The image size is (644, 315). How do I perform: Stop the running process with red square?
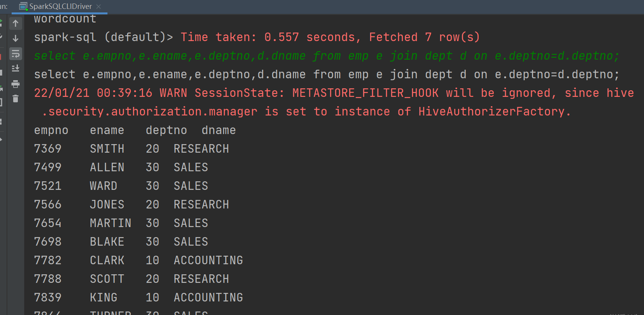[x=1, y=57]
